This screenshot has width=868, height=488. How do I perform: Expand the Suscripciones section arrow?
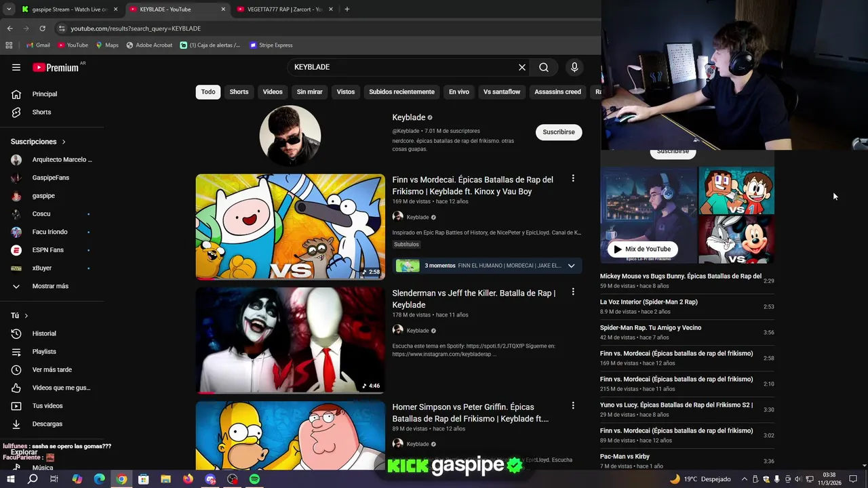coord(64,142)
